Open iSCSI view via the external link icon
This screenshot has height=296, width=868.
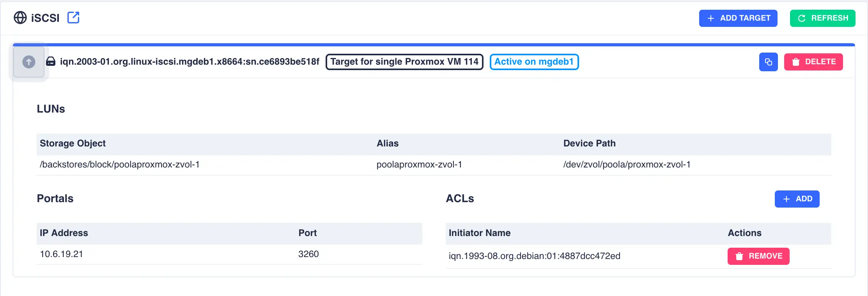73,18
